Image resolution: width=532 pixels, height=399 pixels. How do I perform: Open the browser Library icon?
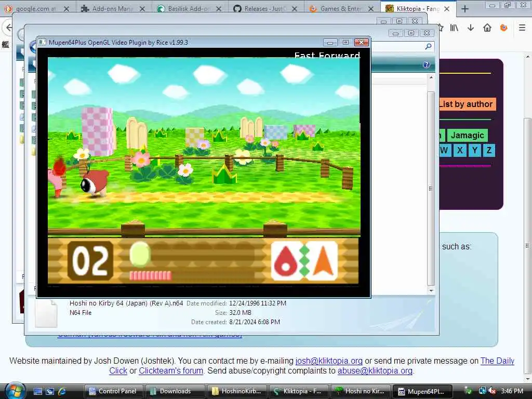454,28
